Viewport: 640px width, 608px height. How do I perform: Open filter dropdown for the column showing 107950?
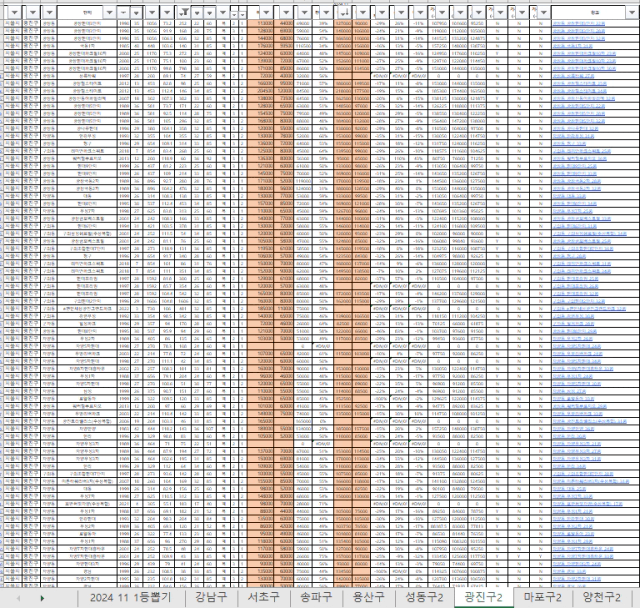[x=442, y=13]
